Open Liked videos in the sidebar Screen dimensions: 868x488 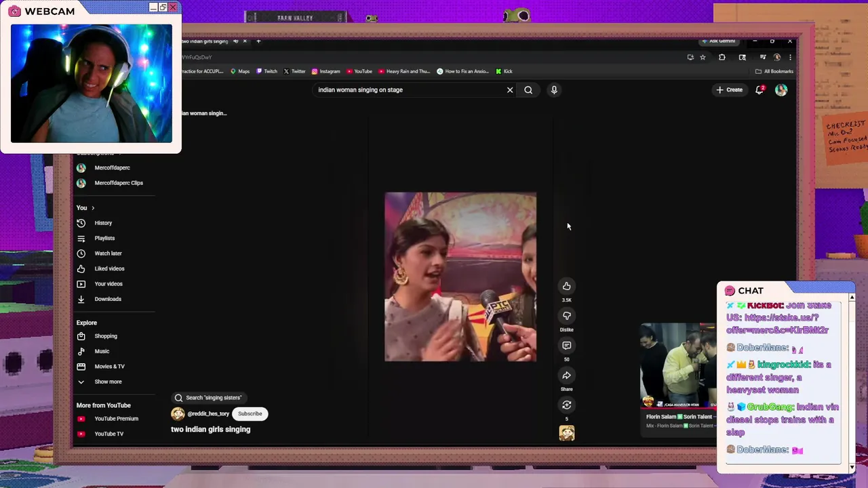pyautogui.click(x=109, y=268)
